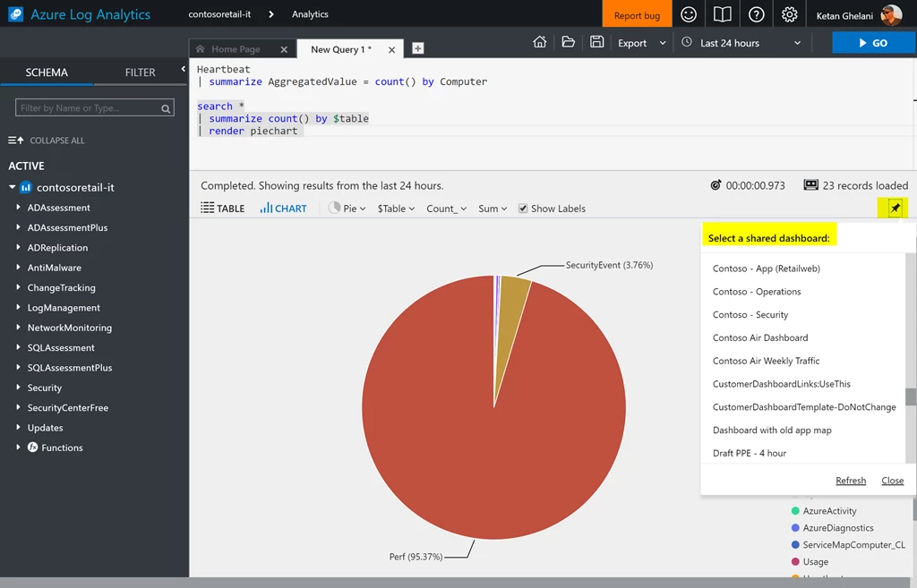Click the records loaded icon
Image resolution: width=917 pixels, height=588 pixels.
810,185
